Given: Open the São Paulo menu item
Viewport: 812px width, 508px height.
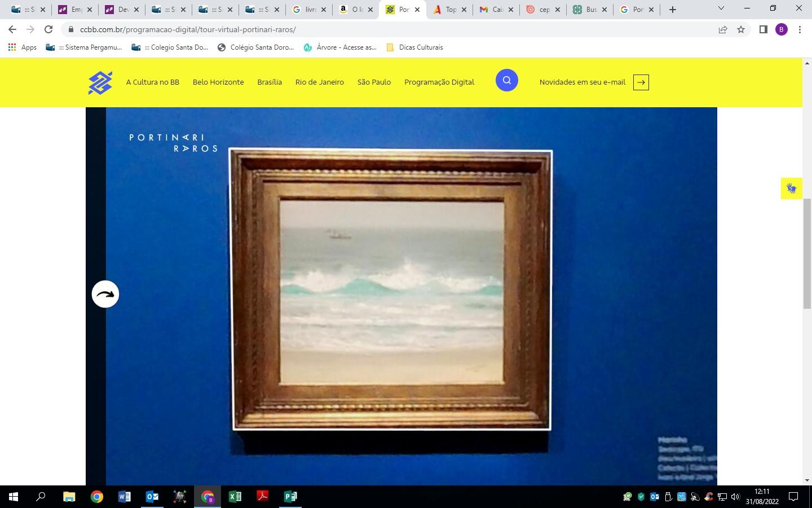Looking at the screenshot, I should 374,82.
